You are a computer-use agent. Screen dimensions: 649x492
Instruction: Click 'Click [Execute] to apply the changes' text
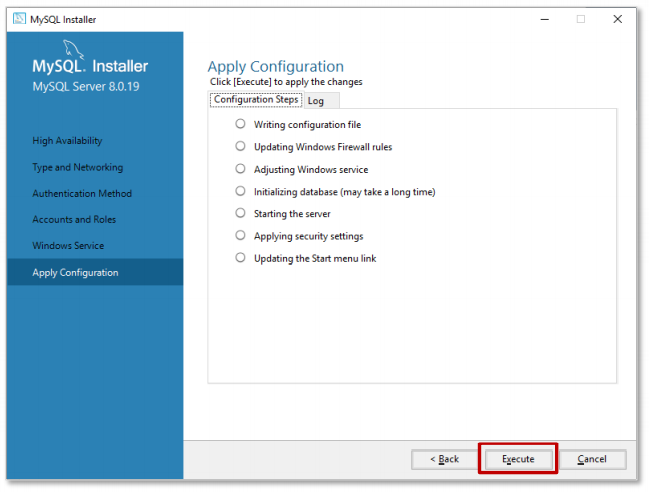tap(286, 82)
